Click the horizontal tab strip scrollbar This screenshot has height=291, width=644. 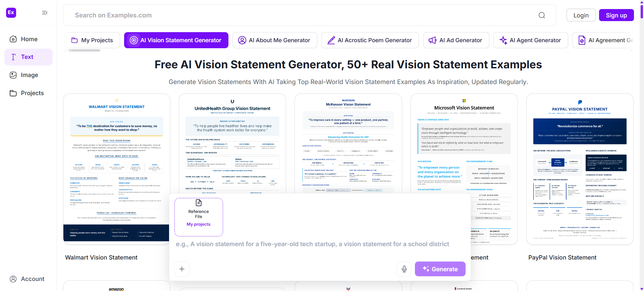pyautogui.click(x=84, y=51)
